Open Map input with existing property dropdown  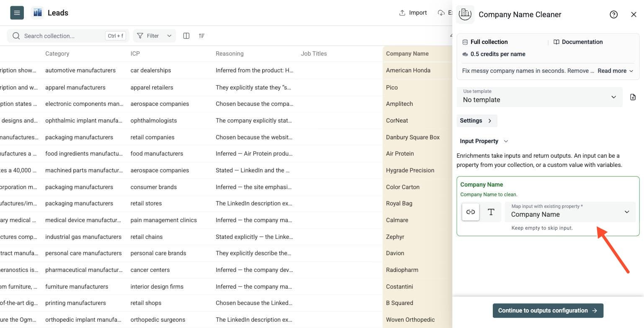(x=570, y=212)
